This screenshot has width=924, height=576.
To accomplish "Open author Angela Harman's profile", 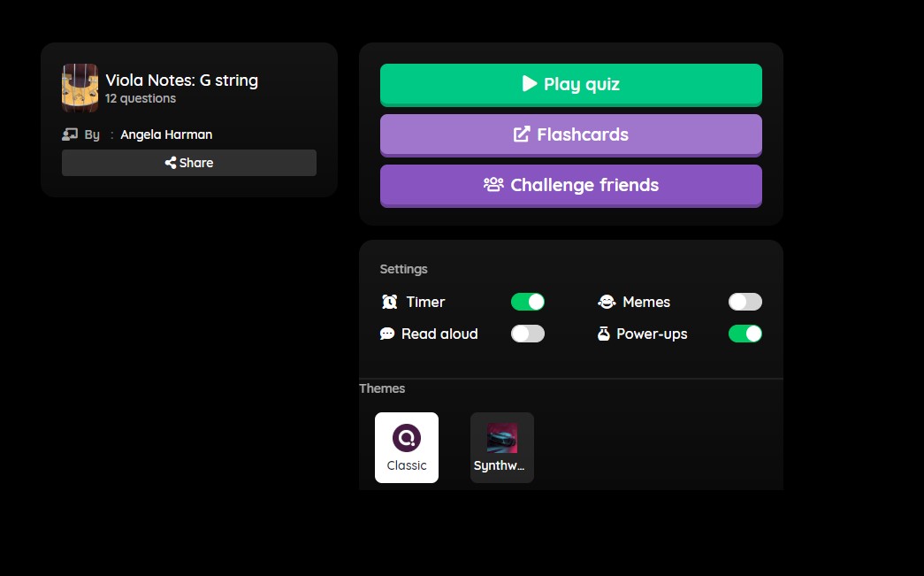I will point(166,134).
